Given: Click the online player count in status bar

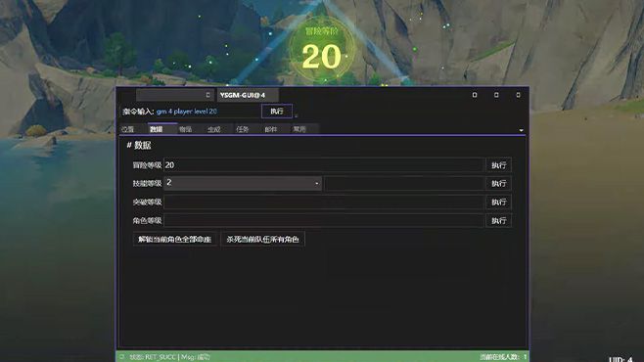Looking at the screenshot, I should (503, 357).
